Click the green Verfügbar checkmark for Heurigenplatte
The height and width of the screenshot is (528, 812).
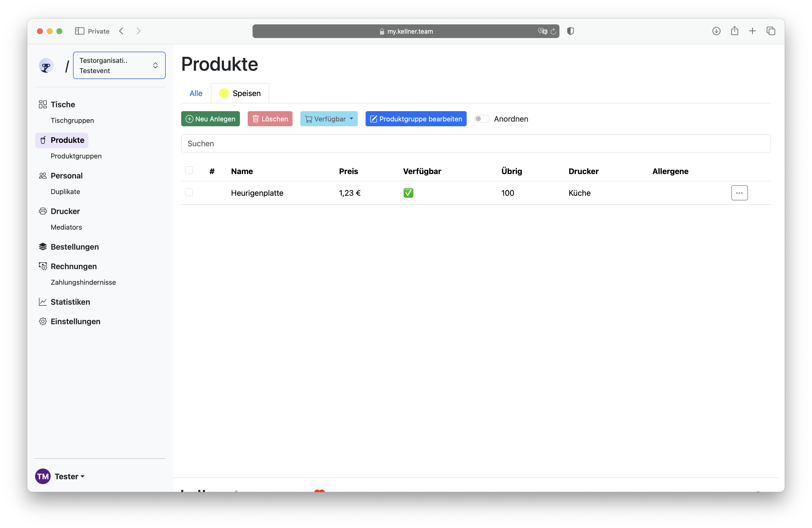408,193
